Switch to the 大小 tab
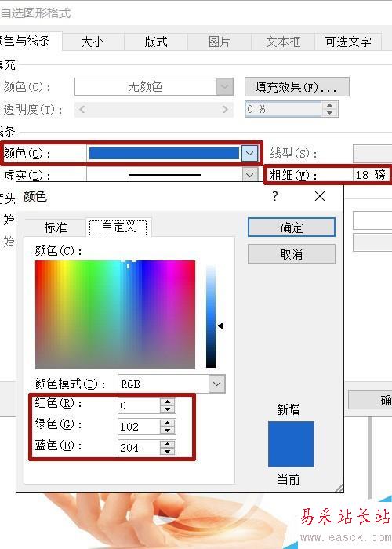The height and width of the screenshot is (549, 392). pyautogui.click(x=93, y=42)
